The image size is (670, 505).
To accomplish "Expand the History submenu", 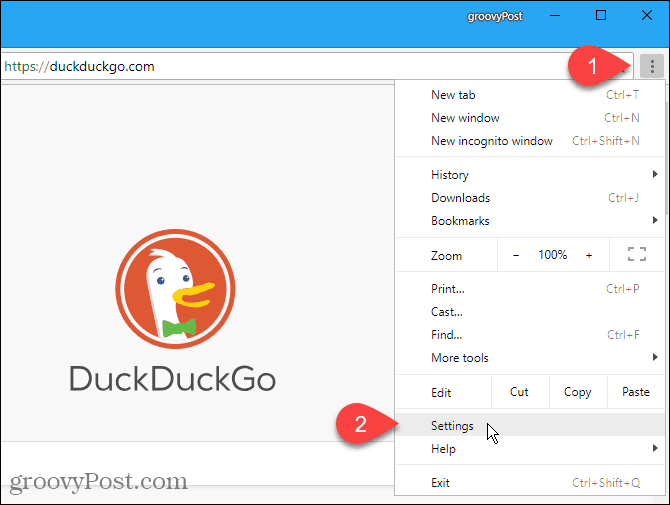I will [530, 175].
